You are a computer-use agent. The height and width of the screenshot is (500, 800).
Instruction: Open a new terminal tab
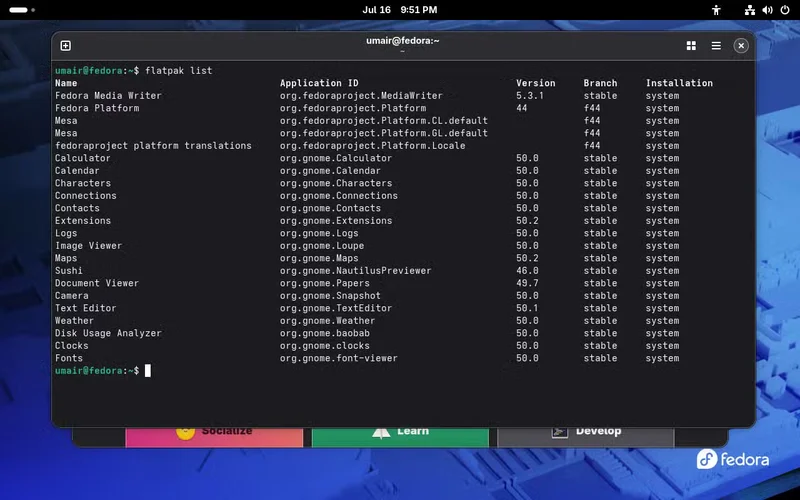tap(66, 46)
